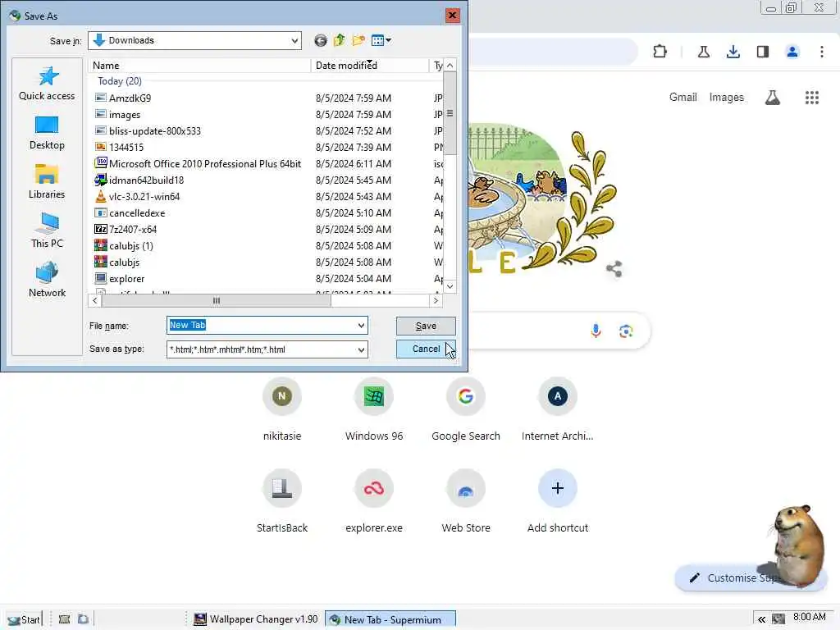The image size is (840, 630).
Task: Open the Web Store shortcut
Action: (x=466, y=502)
